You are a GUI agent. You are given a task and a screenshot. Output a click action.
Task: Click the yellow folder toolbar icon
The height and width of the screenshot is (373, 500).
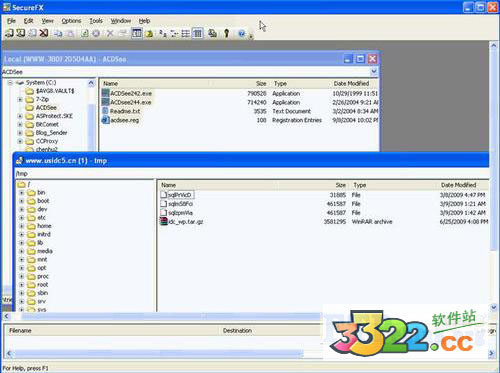149,33
